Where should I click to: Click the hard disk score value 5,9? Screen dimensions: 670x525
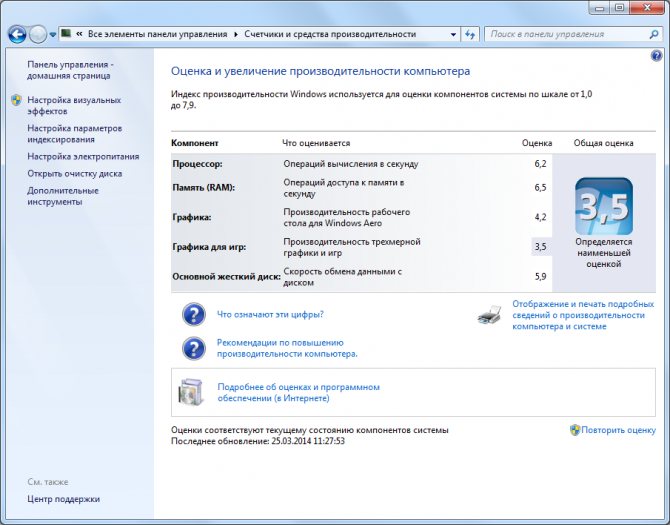[540, 277]
